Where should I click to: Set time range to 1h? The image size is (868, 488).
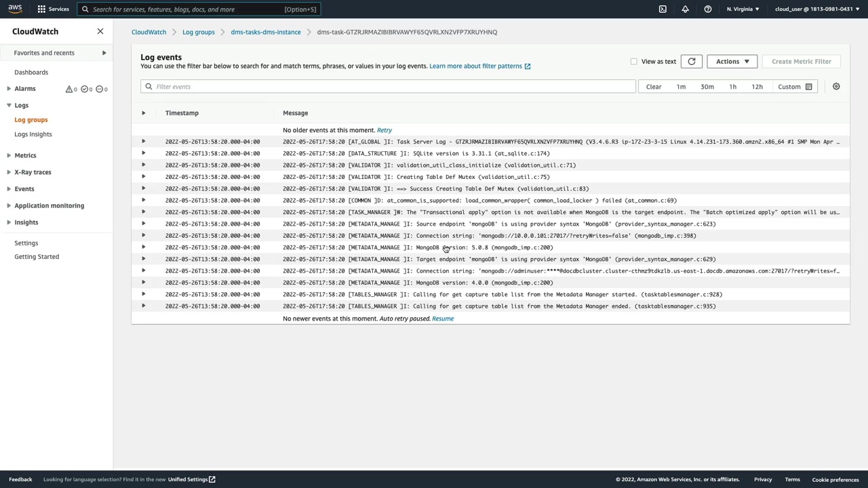click(x=732, y=87)
